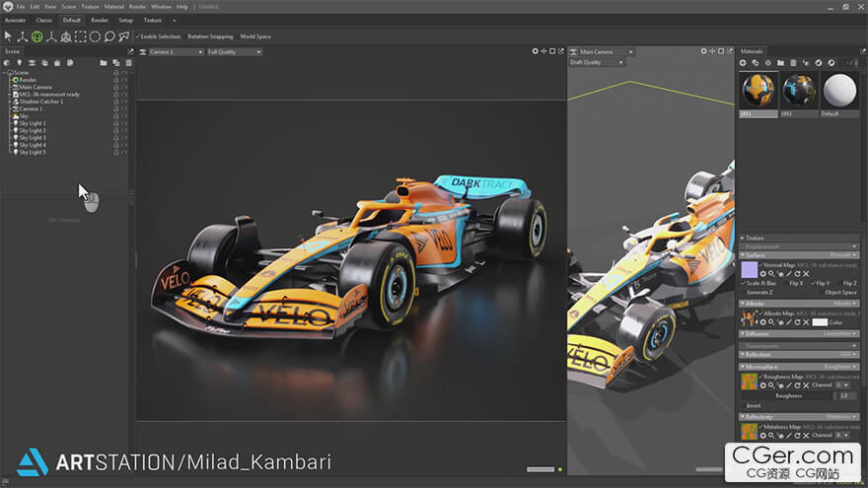
Task: Toggle visibility of Shadow Catcher 1
Action: (x=124, y=102)
